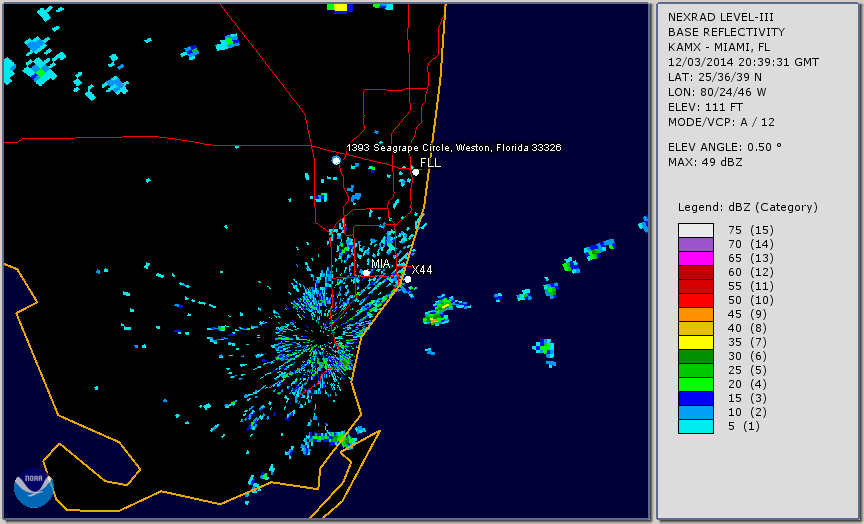Click the 'NEXRAD LEVEL-III' title text
The width and height of the screenshot is (864, 524).
coord(721,17)
